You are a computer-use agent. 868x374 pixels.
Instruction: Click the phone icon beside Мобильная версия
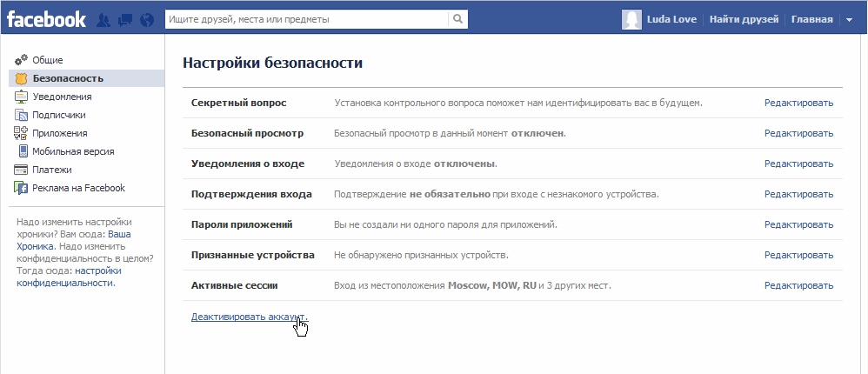tap(23, 151)
